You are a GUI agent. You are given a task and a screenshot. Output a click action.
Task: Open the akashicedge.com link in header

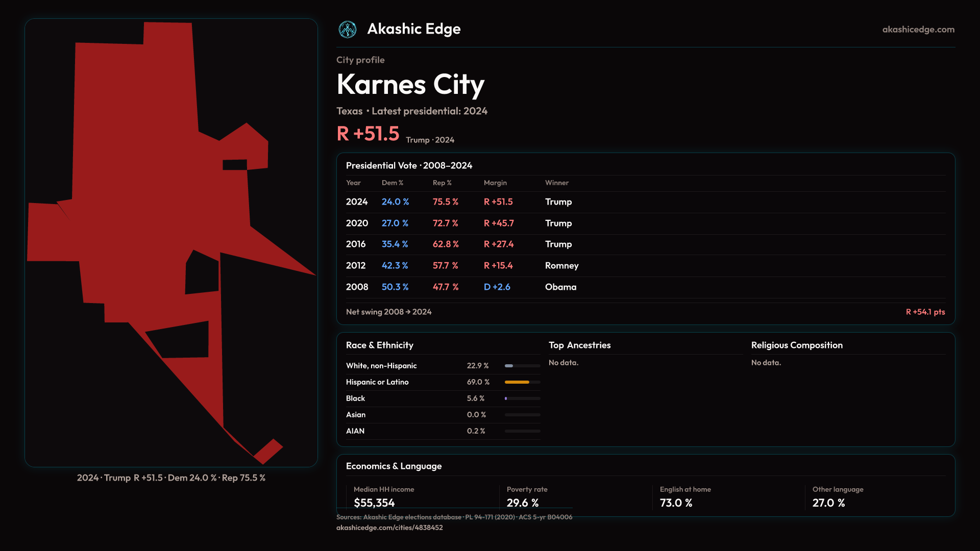tap(918, 30)
